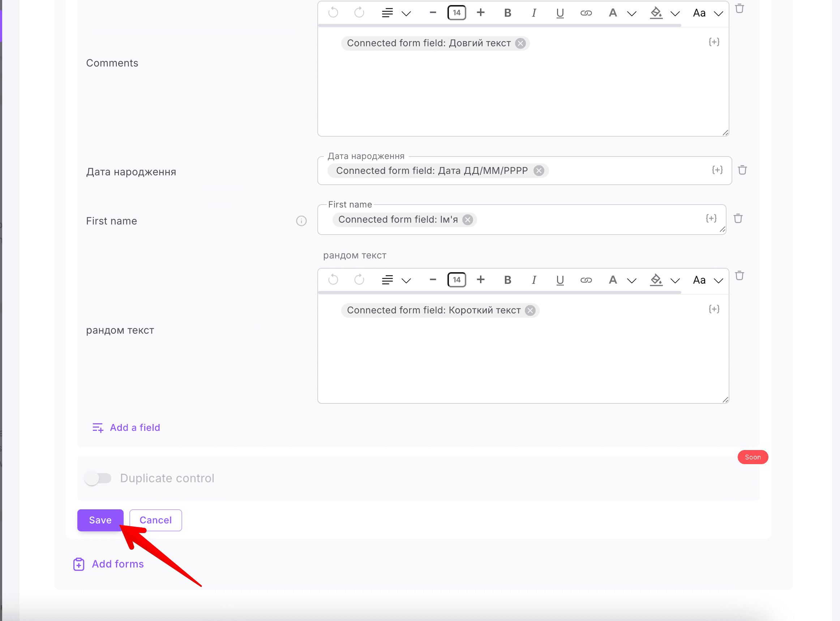Delete the рандом текст field

tap(739, 275)
